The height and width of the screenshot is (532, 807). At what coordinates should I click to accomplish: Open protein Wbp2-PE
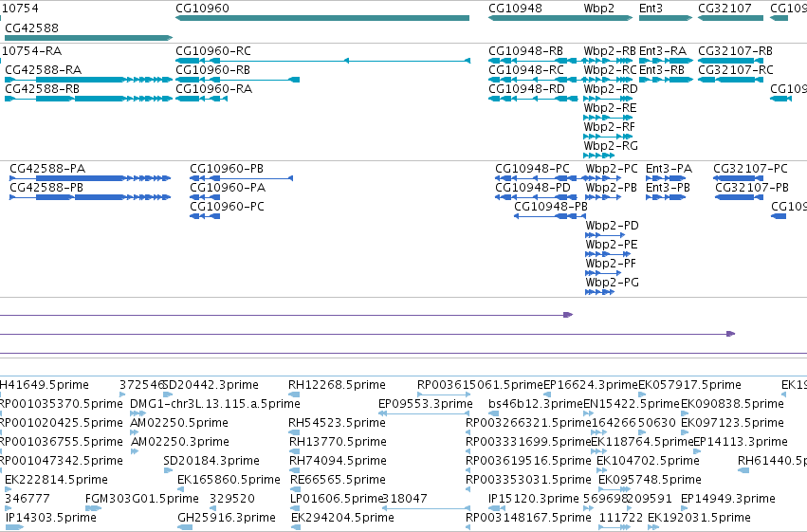(612, 245)
